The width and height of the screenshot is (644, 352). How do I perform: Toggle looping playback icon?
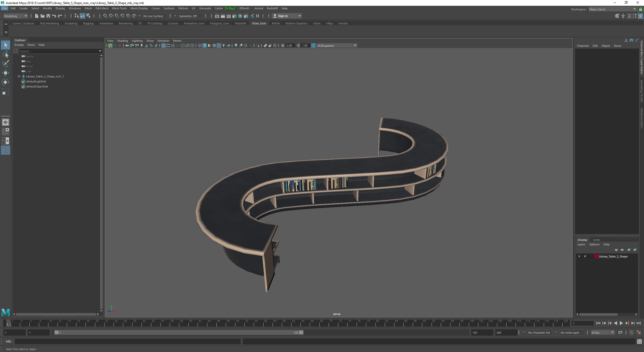click(620, 332)
